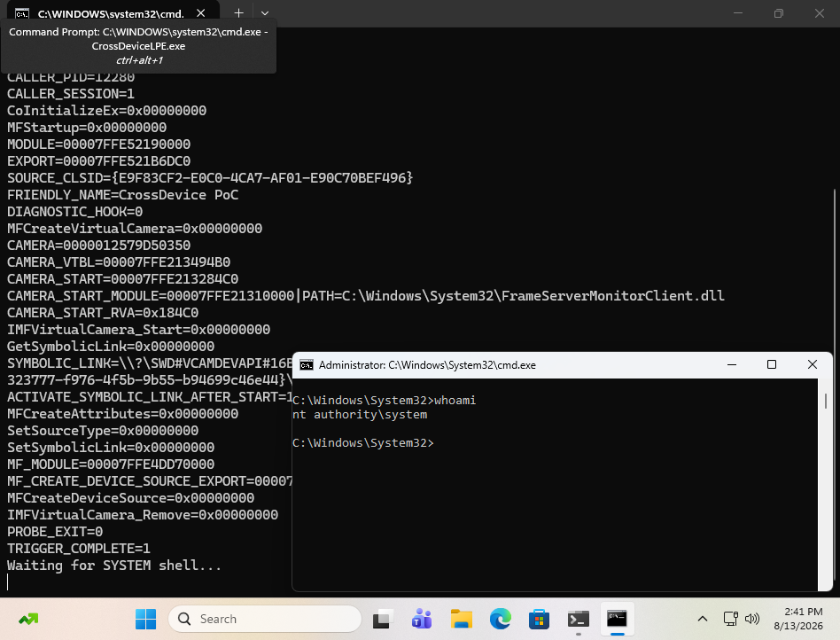Click the TRIGGER_COMPLETE=1 line
The width and height of the screenshot is (840, 640).
pyautogui.click(x=78, y=549)
